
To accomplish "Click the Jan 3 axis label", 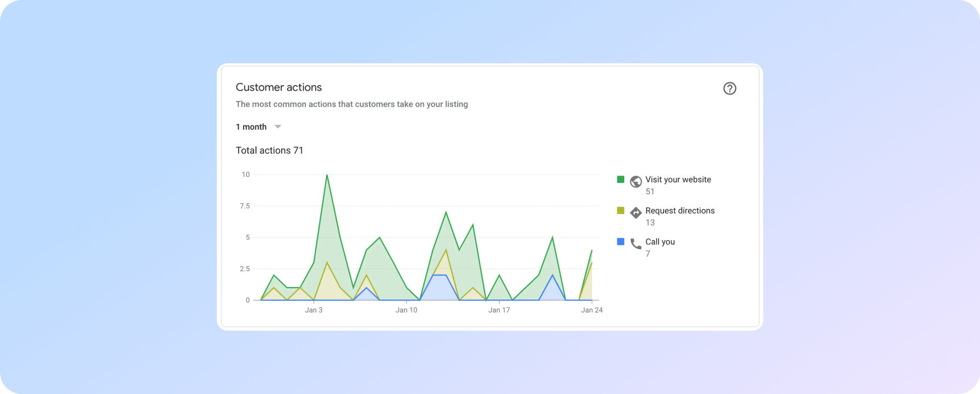I will point(313,310).
